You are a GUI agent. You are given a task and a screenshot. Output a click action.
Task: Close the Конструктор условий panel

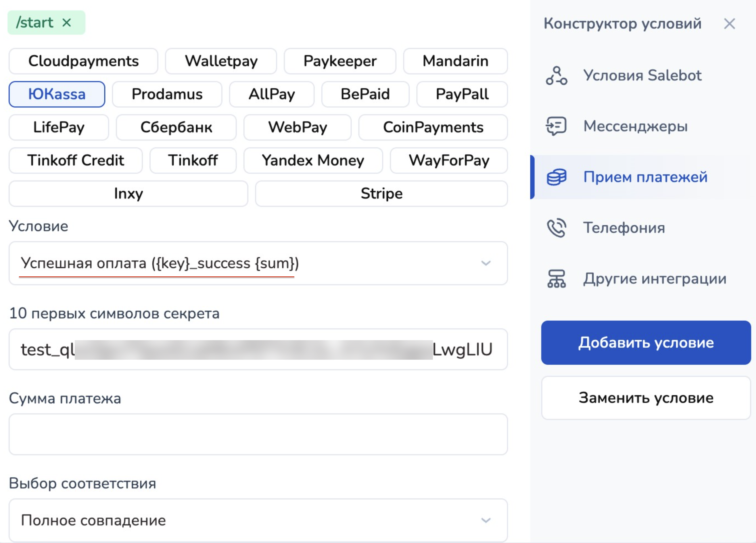729,24
